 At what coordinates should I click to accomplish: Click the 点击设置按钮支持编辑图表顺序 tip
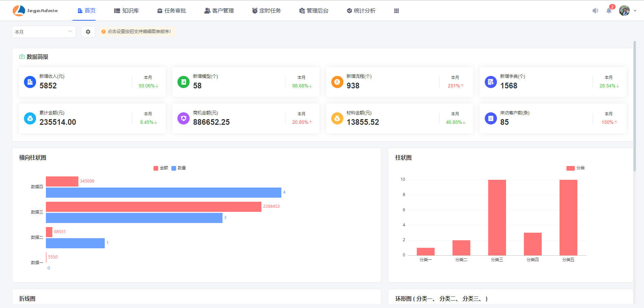[137, 32]
